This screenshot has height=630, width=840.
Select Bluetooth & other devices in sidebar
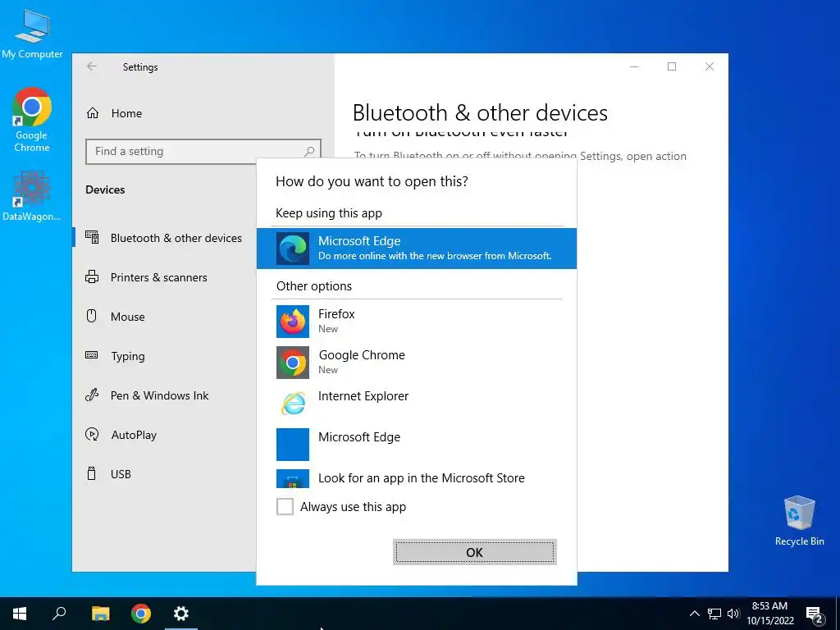(x=164, y=238)
